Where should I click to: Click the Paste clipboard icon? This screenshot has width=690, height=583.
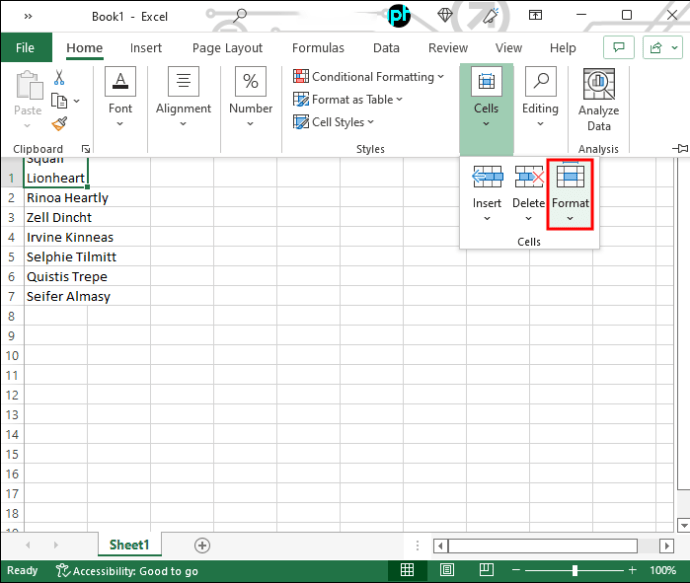tap(29, 85)
